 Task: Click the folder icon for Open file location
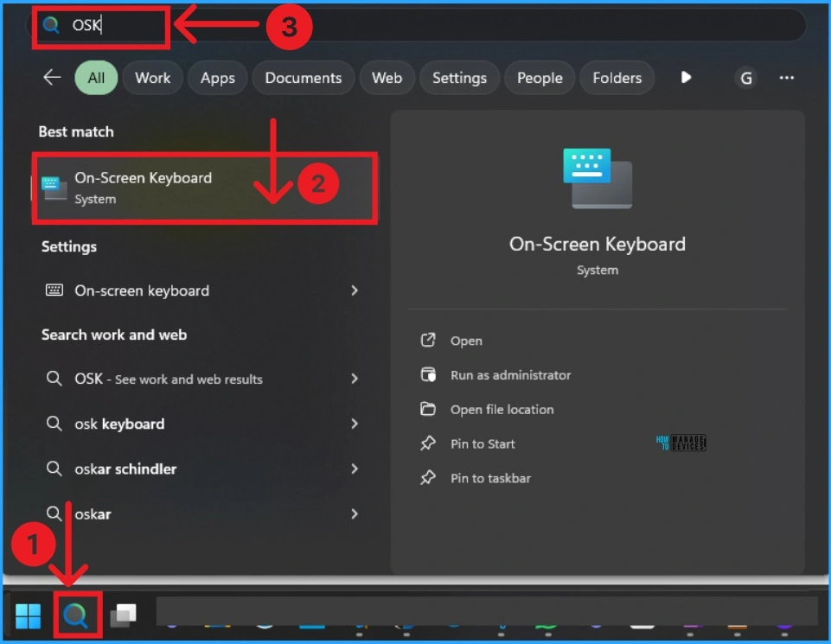tap(428, 409)
